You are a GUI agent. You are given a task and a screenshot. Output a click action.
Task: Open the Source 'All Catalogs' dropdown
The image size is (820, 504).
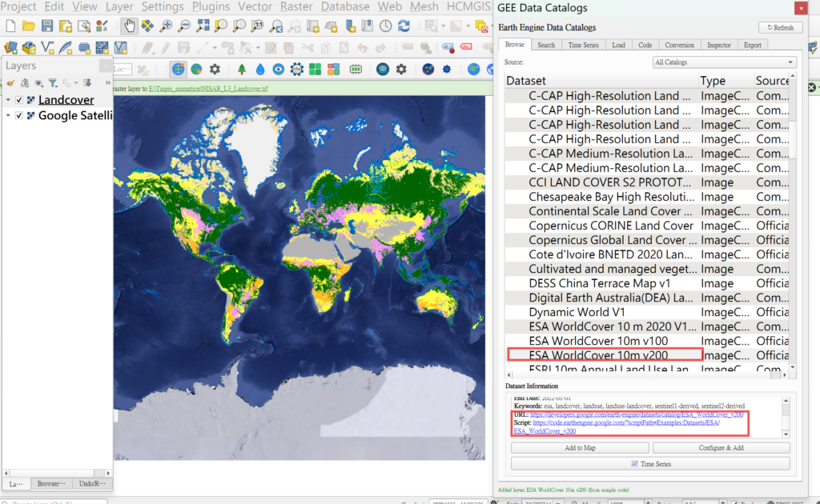pyautogui.click(x=724, y=62)
